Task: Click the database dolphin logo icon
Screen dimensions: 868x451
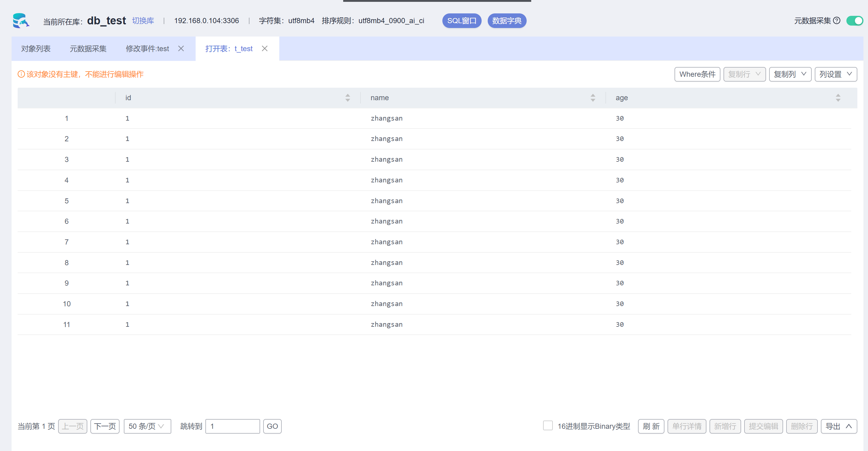Action: click(21, 21)
